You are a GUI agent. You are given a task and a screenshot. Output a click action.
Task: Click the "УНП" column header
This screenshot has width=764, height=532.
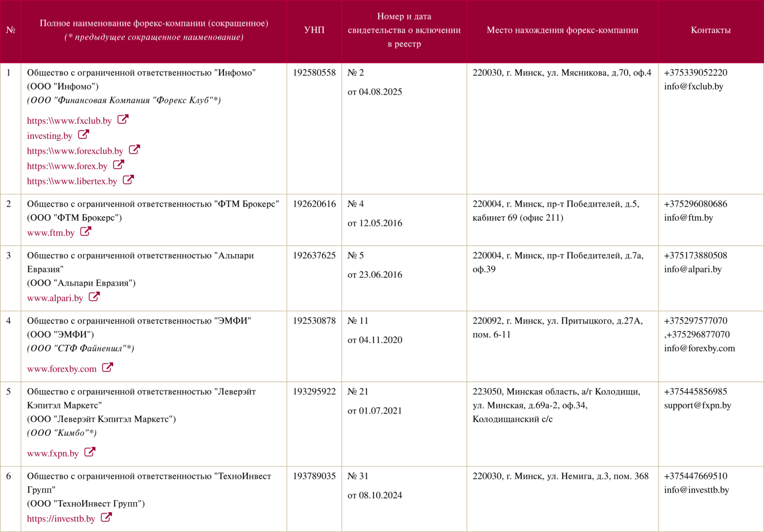pos(314,30)
